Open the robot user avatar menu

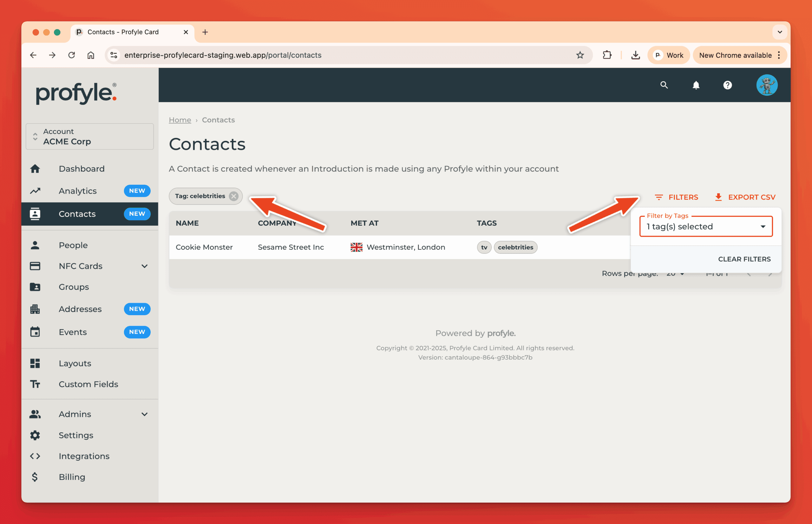(766, 85)
